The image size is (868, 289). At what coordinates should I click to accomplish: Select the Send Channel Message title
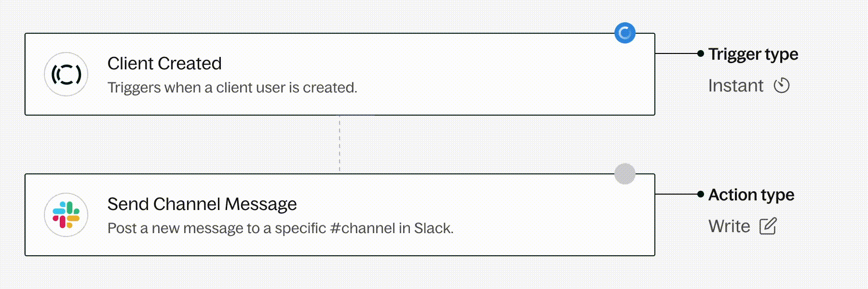tap(202, 204)
